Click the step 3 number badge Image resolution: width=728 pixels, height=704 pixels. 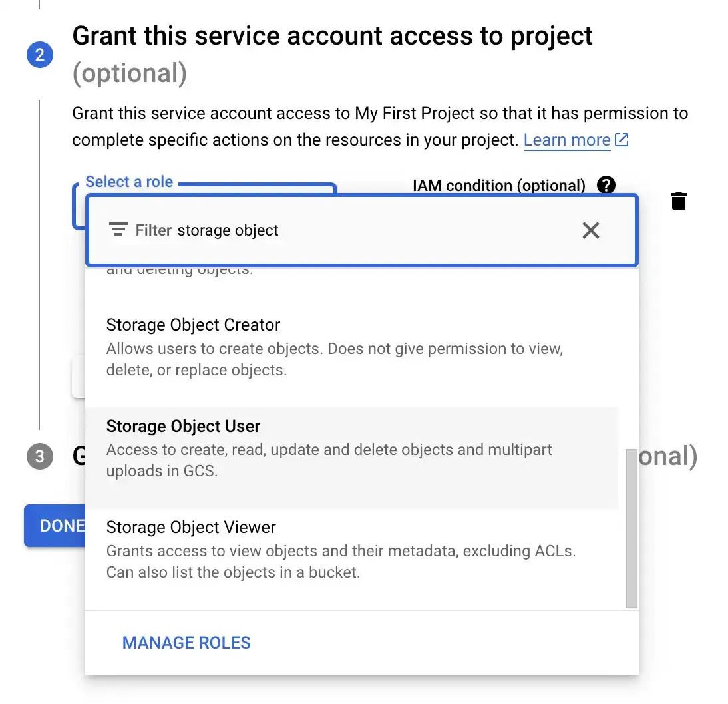tap(39, 457)
